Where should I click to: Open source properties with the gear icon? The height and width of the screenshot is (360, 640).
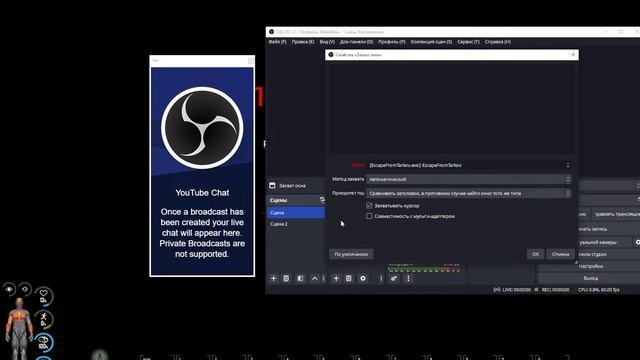point(363,278)
